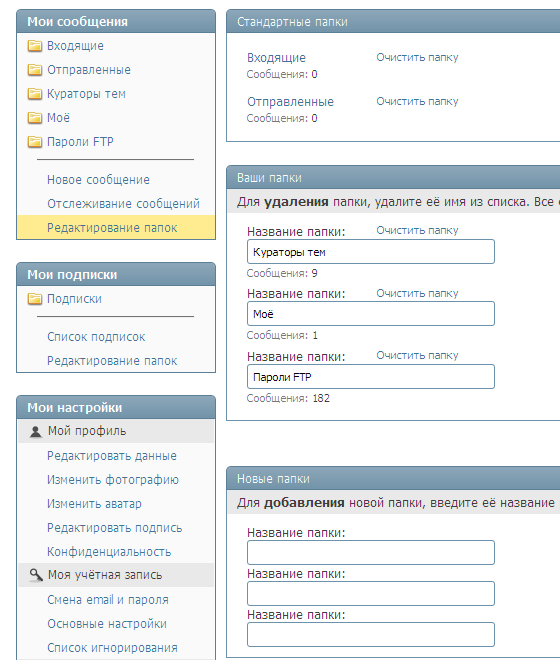Click the Подписки folder icon
Viewport: 560px width, 660px height.
pyautogui.click(x=35, y=299)
